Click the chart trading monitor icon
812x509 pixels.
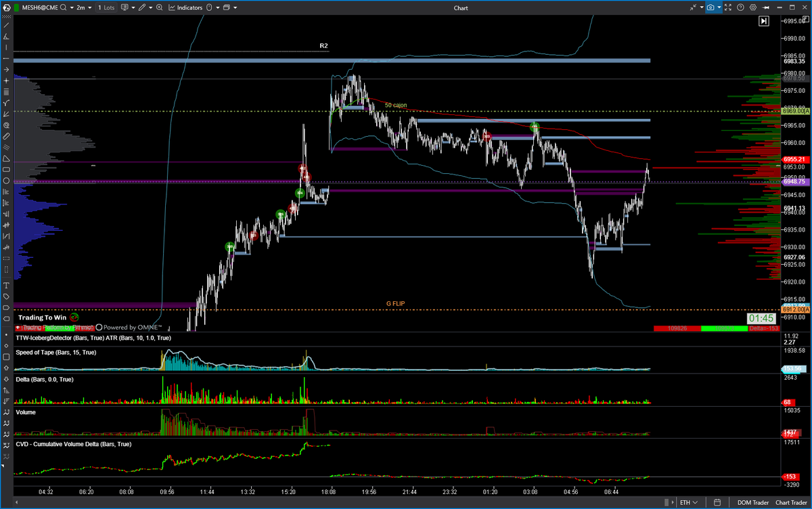coord(124,7)
